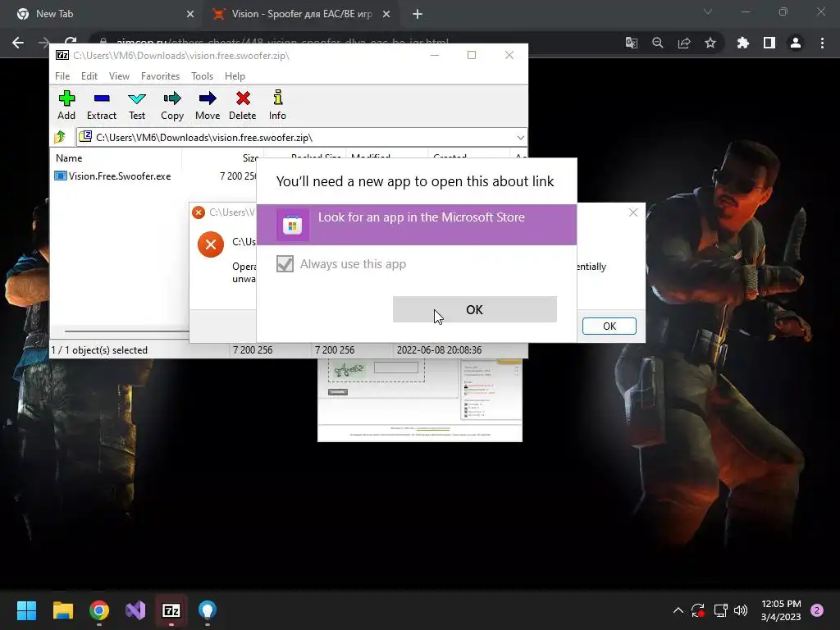Click the share page icon in Chrome
Image resolution: width=840 pixels, height=630 pixels.
[684, 43]
